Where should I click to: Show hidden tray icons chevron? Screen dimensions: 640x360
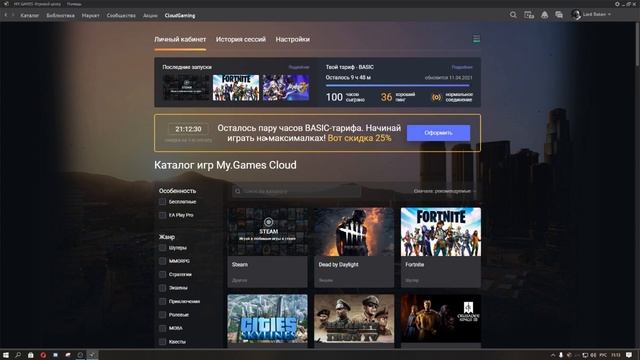coord(553,355)
